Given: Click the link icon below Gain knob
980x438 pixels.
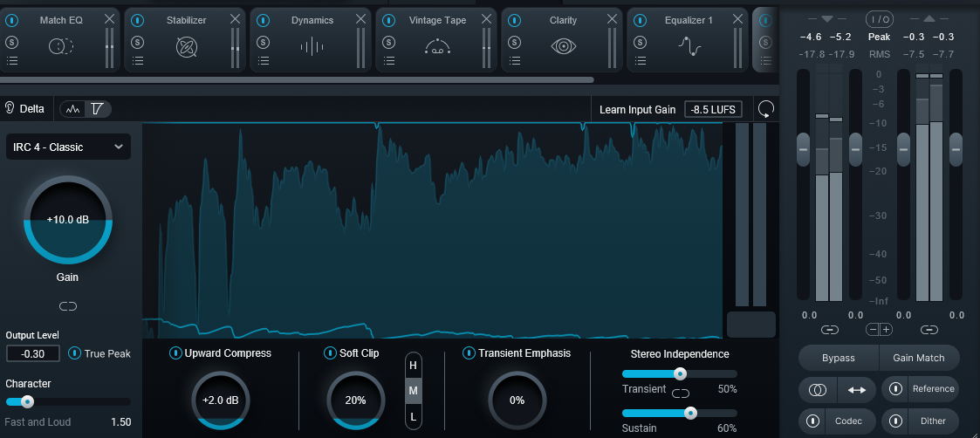Looking at the screenshot, I should (x=68, y=305).
